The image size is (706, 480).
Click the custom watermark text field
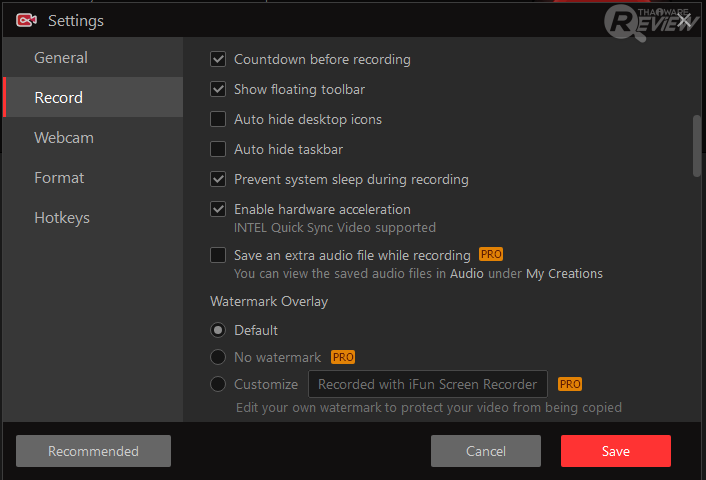pyautogui.click(x=428, y=384)
